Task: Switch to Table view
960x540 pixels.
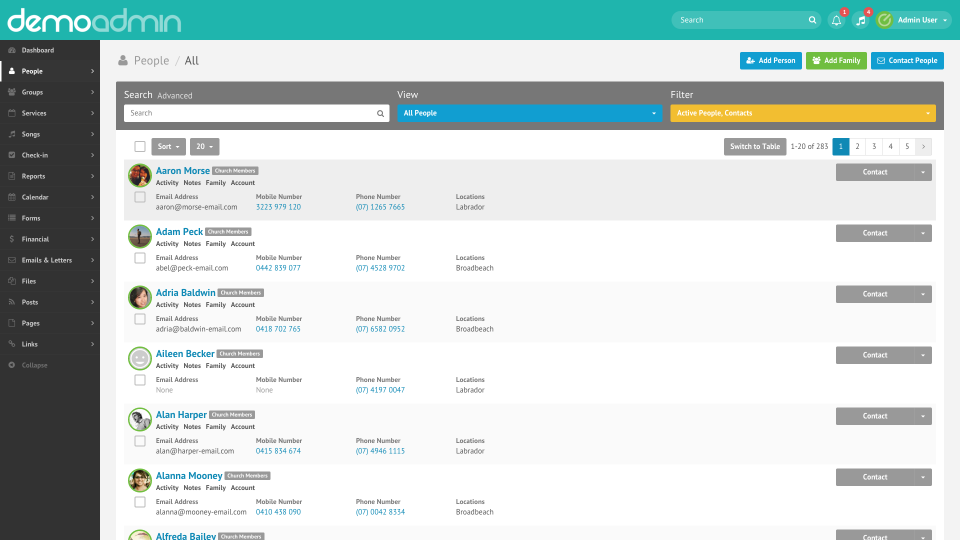Action: tap(754, 147)
